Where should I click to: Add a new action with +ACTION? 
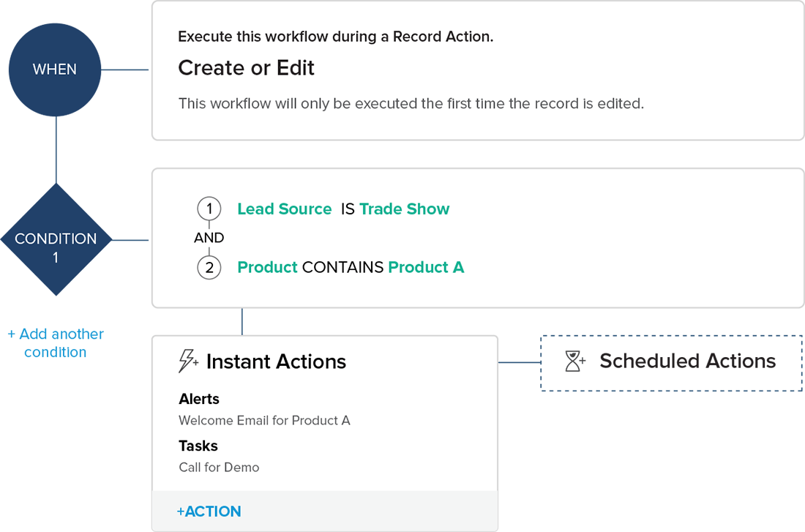pos(209,512)
